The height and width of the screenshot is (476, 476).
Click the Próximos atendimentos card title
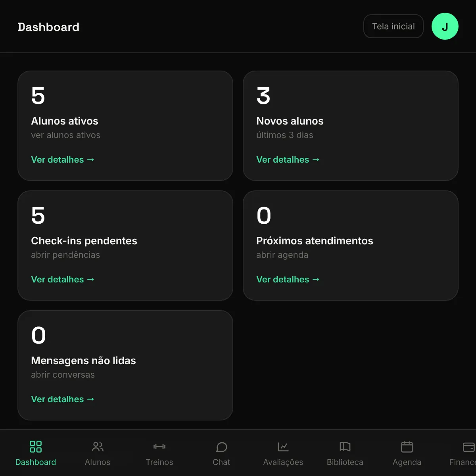315,241
